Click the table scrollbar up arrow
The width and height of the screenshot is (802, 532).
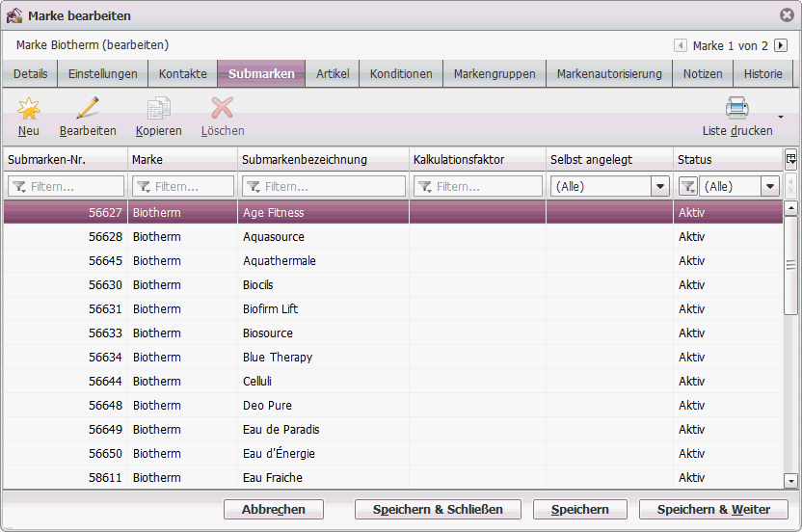coord(790,207)
